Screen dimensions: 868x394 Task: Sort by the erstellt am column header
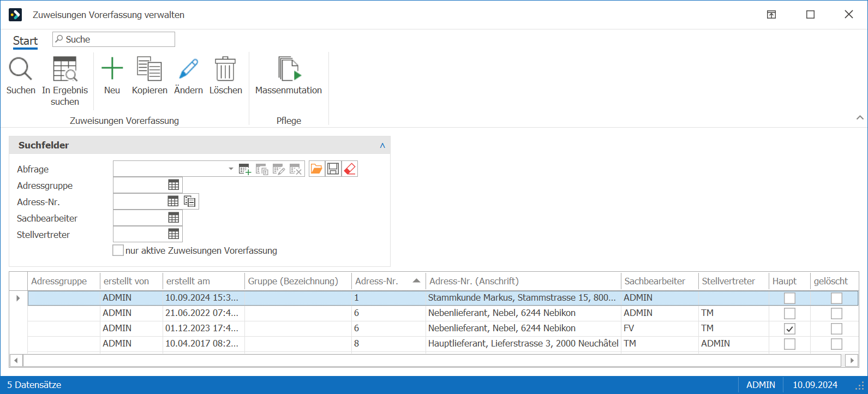203,281
